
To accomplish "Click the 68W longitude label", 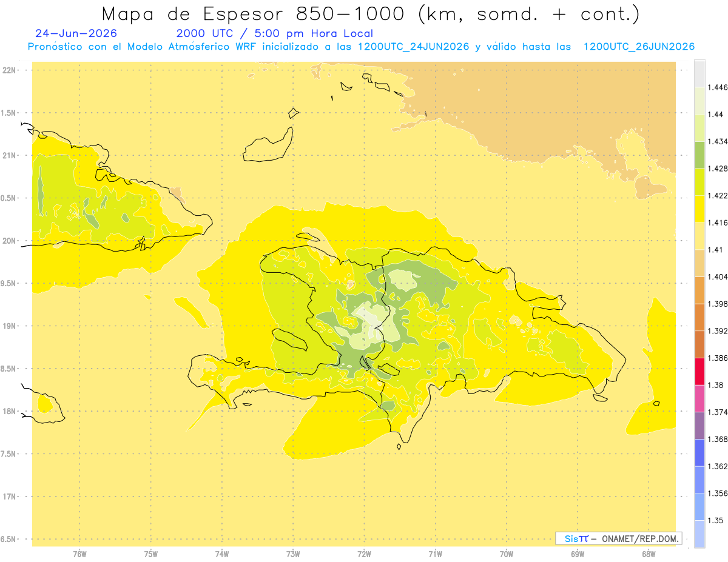I will [649, 554].
